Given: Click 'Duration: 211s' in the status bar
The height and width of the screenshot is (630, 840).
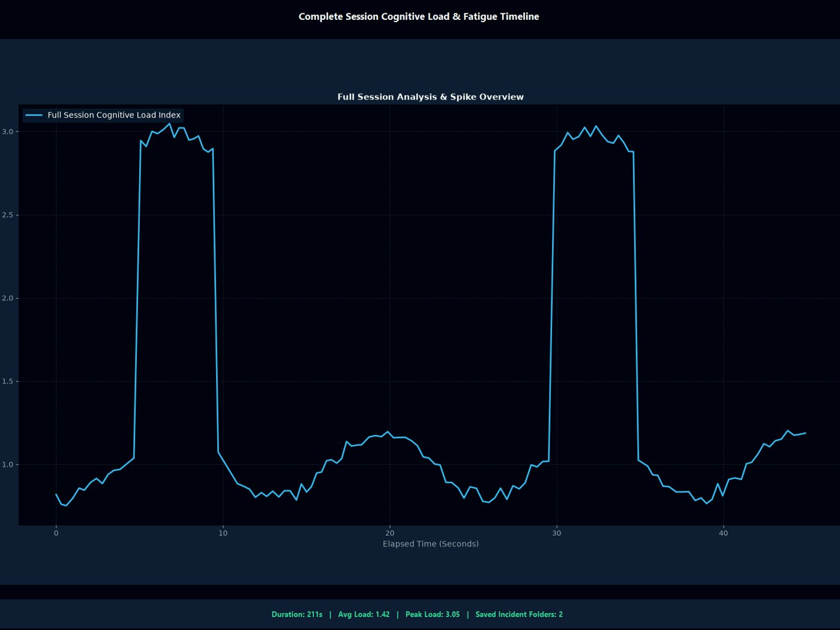Looking at the screenshot, I should click(297, 614).
